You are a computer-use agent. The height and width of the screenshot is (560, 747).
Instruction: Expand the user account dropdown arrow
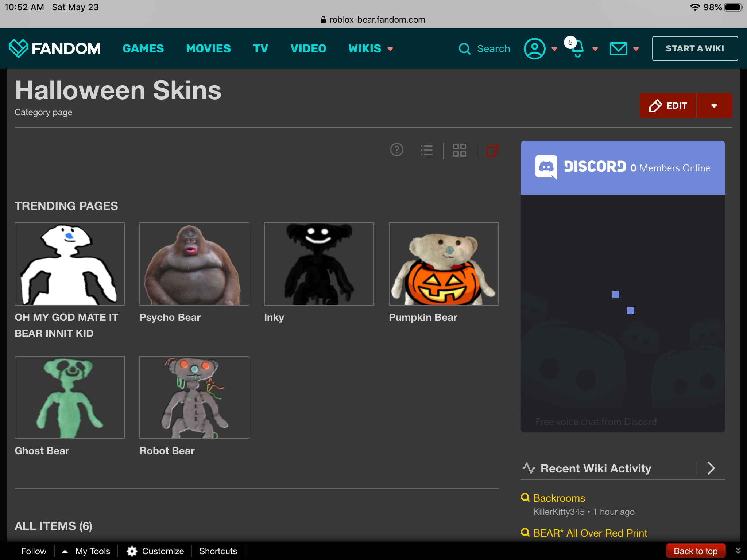click(554, 49)
